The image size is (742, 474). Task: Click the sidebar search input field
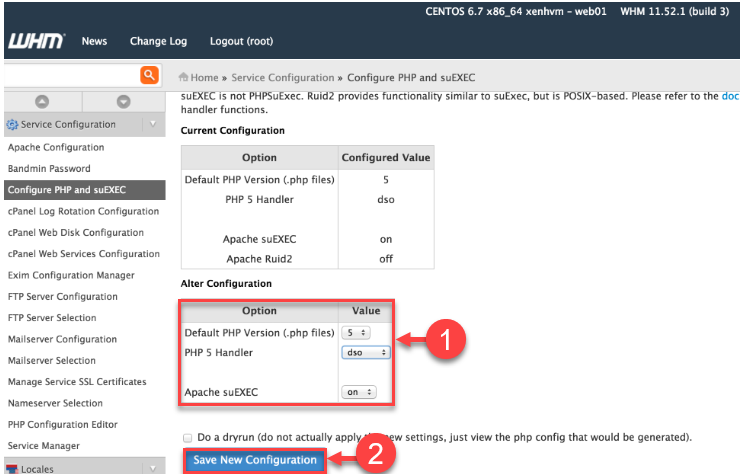(x=70, y=75)
